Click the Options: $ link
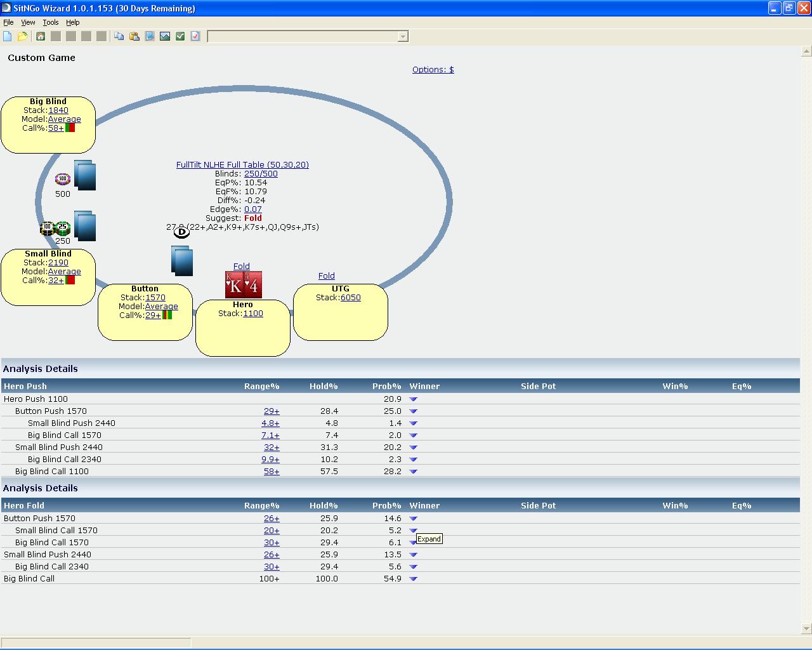This screenshot has height=650, width=812. [433, 70]
